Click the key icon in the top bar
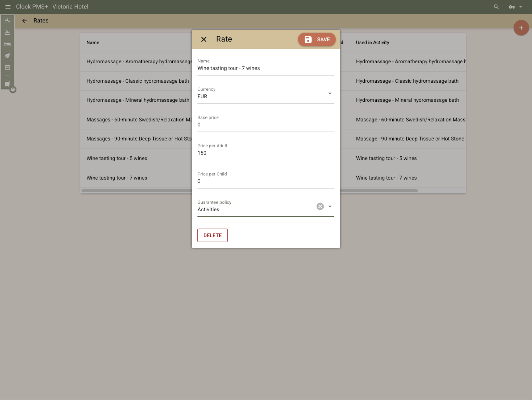The height and width of the screenshot is (400, 532). click(x=512, y=7)
